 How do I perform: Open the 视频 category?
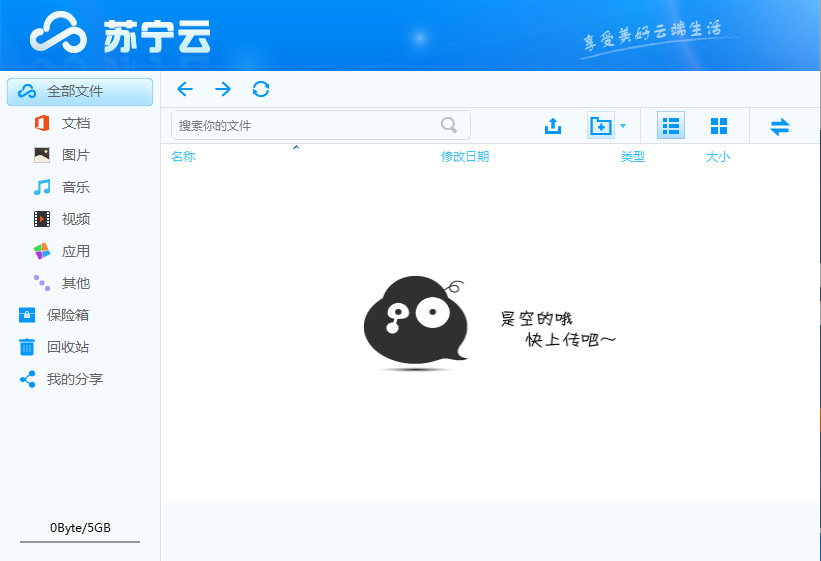tap(76, 219)
